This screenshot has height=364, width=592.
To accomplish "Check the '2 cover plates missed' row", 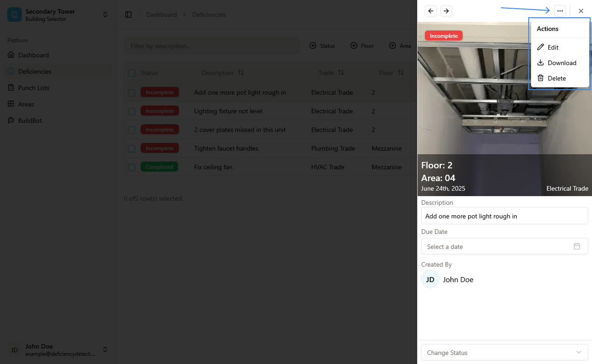I will click(132, 130).
